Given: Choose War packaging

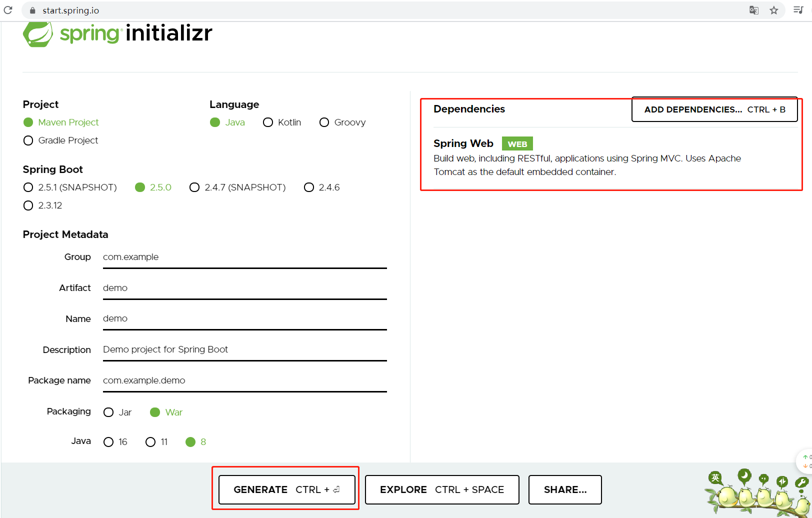Looking at the screenshot, I should tap(166, 412).
